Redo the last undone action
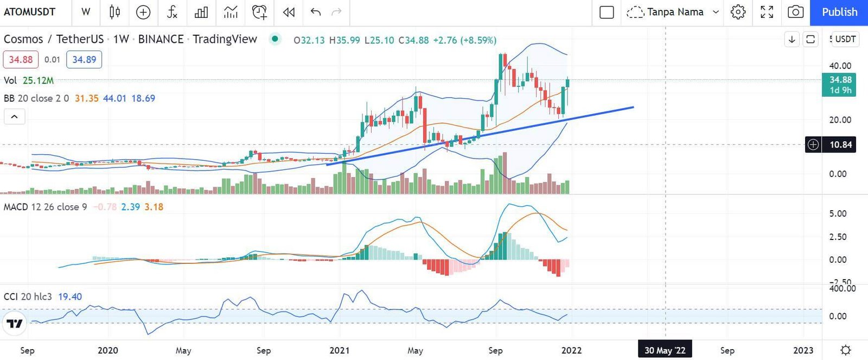 coord(336,12)
